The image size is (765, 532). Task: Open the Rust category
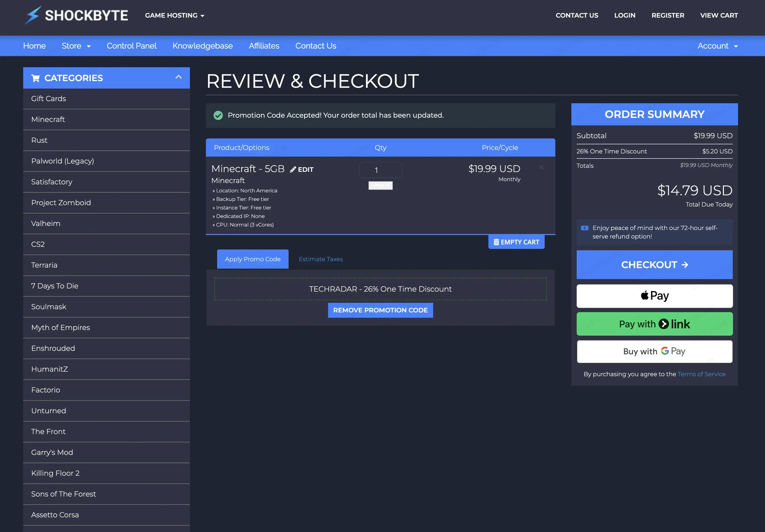click(x=106, y=140)
